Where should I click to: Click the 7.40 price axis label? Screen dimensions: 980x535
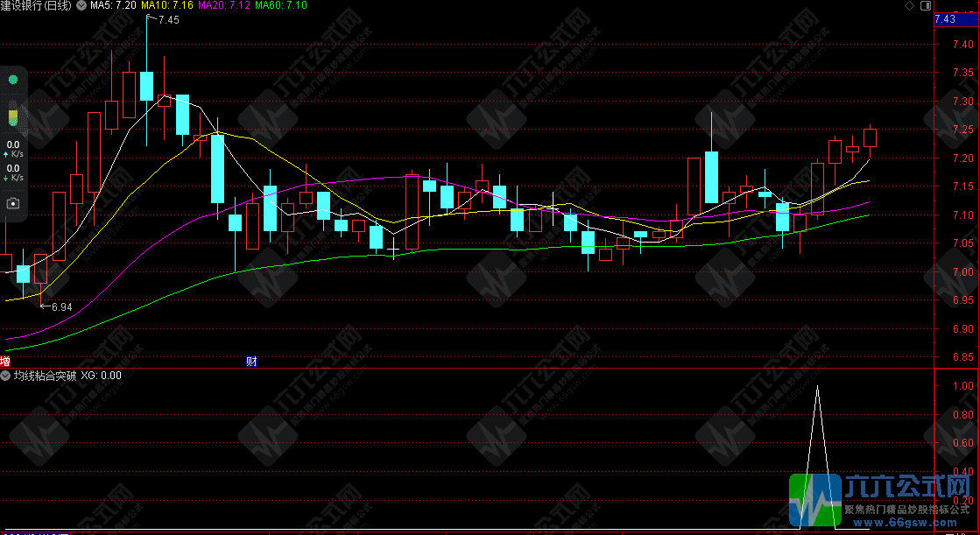coord(963,45)
